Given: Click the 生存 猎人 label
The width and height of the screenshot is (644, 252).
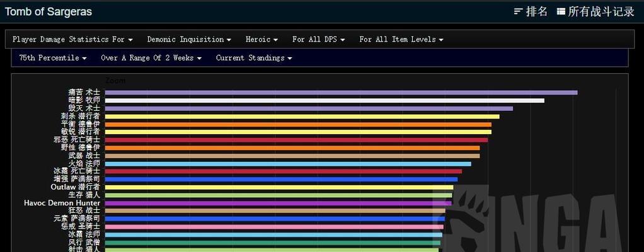Looking at the screenshot, I should [84, 195].
